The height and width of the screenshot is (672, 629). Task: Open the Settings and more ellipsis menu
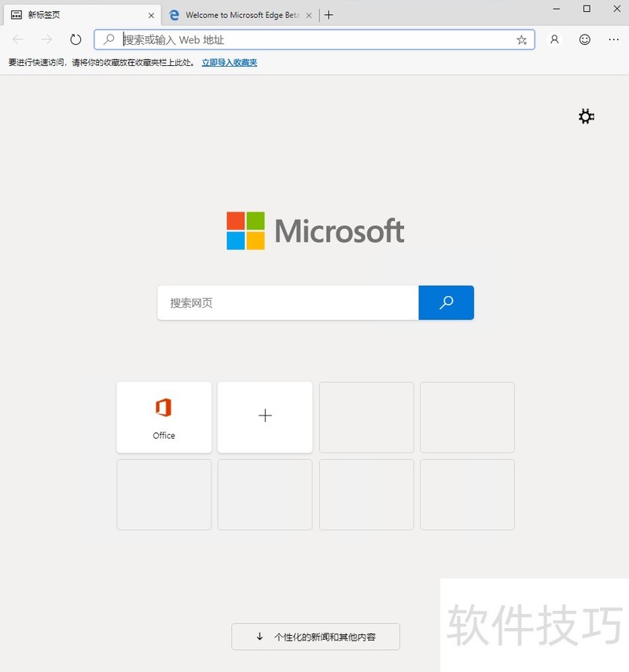613,39
